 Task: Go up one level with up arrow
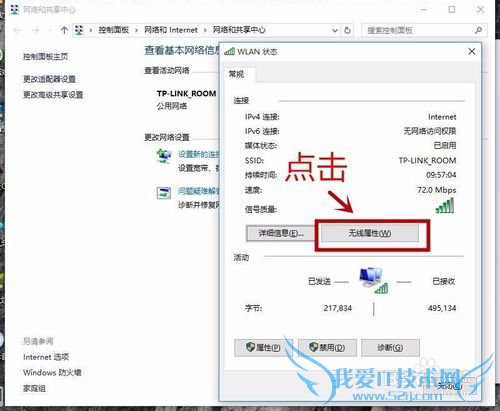pos(64,30)
